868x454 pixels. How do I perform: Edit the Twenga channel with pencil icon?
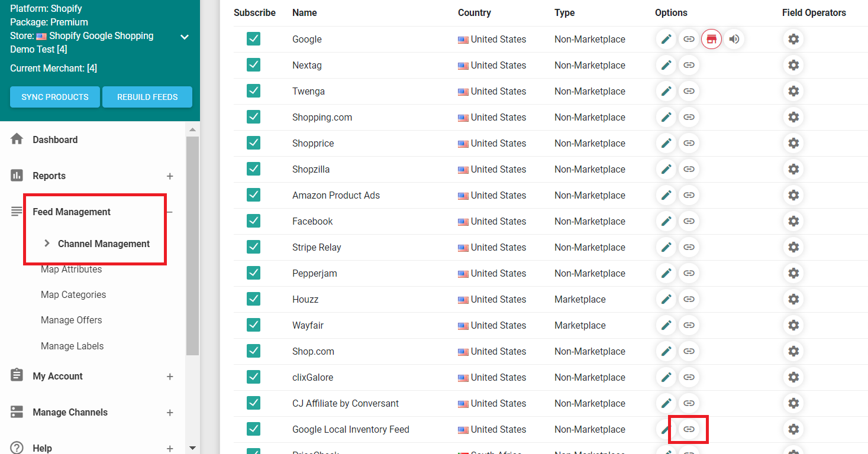tap(666, 91)
